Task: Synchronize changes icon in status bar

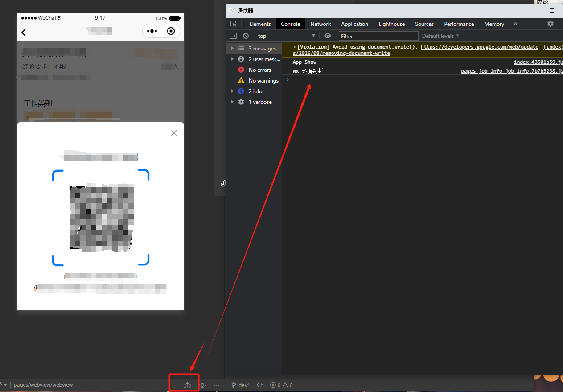Action: [259, 385]
